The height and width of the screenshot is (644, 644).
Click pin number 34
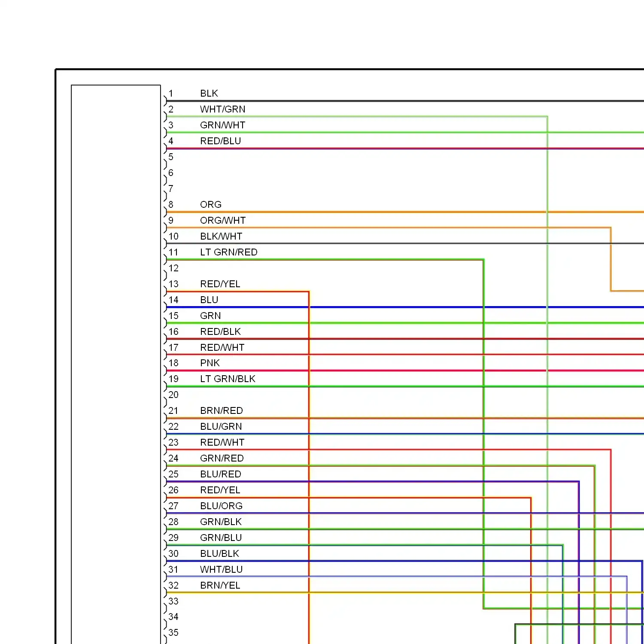coord(173,617)
